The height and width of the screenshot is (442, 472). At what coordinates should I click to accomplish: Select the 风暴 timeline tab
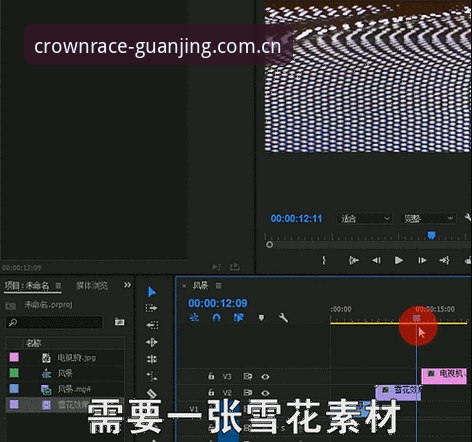[x=200, y=286]
